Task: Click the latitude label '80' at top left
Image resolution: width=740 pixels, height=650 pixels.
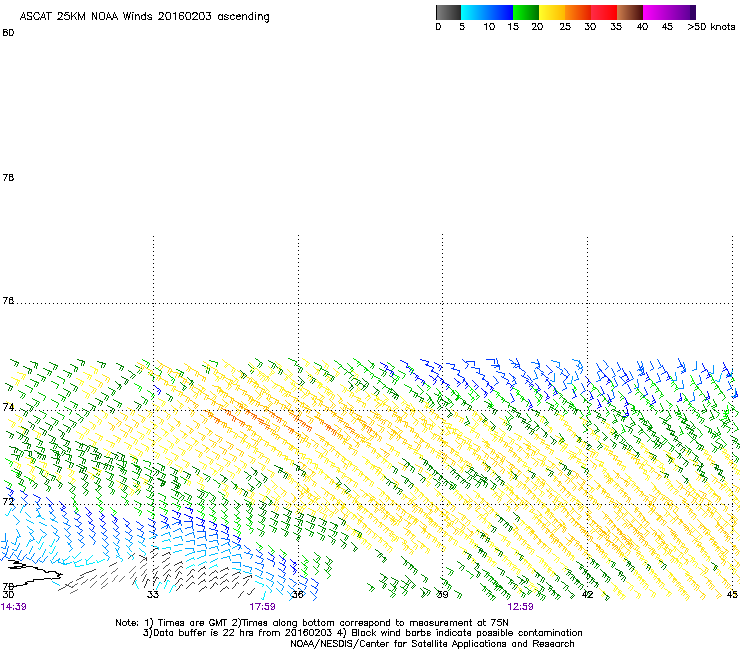Action: tap(8, 33)
